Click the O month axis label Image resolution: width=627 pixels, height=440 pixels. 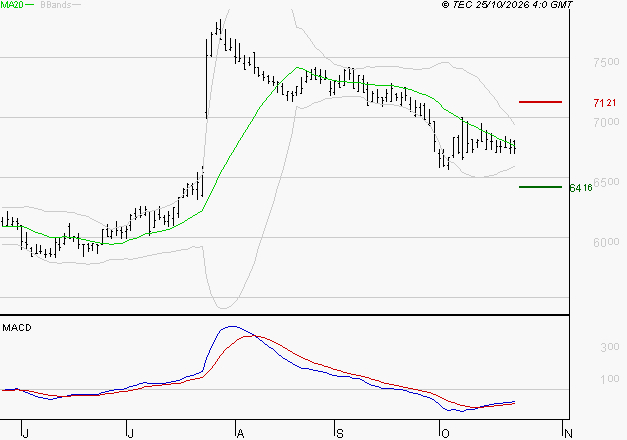(445, 433)
